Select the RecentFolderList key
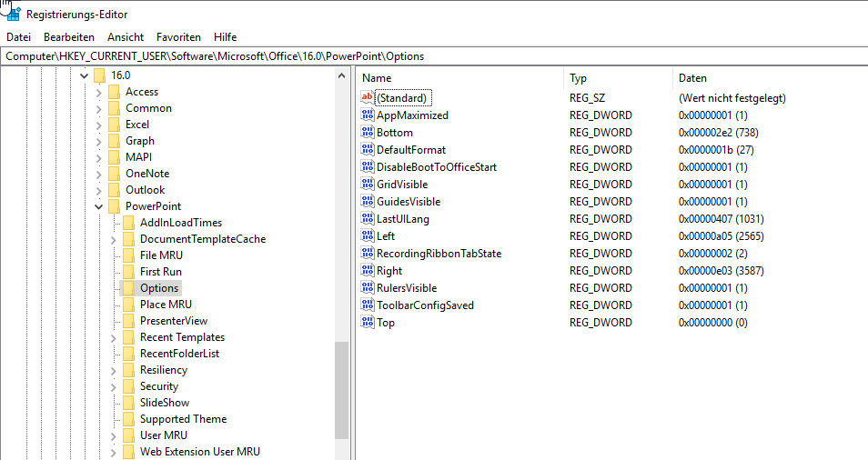 point(179,354)
